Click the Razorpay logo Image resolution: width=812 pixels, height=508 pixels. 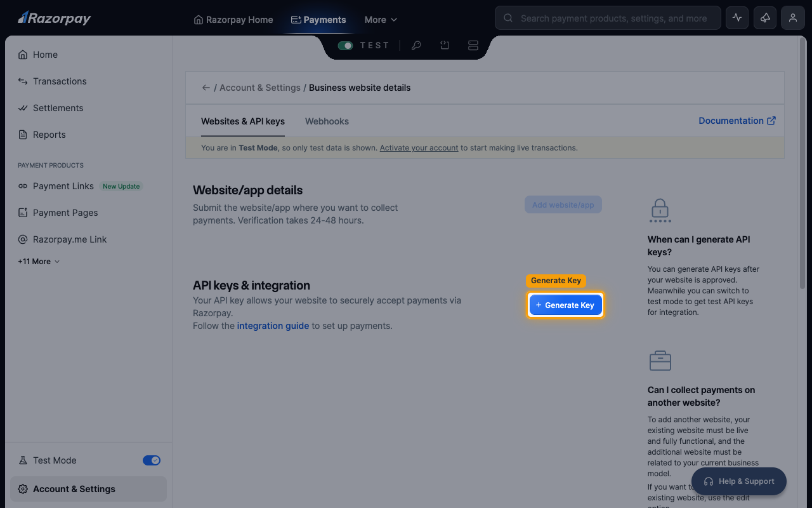pos(55,18)
